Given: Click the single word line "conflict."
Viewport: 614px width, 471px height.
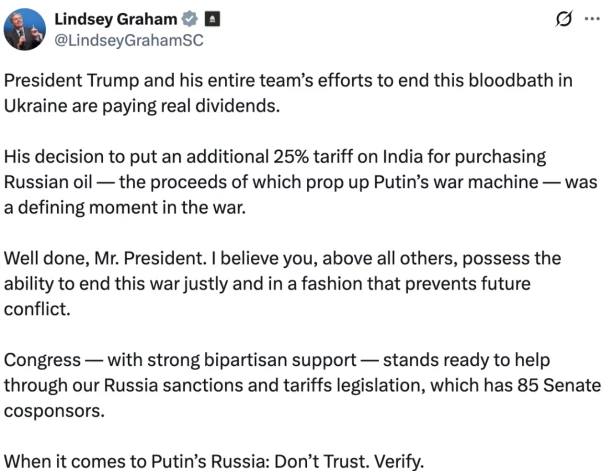Looking at the screenshot, I should pos(37,309).
